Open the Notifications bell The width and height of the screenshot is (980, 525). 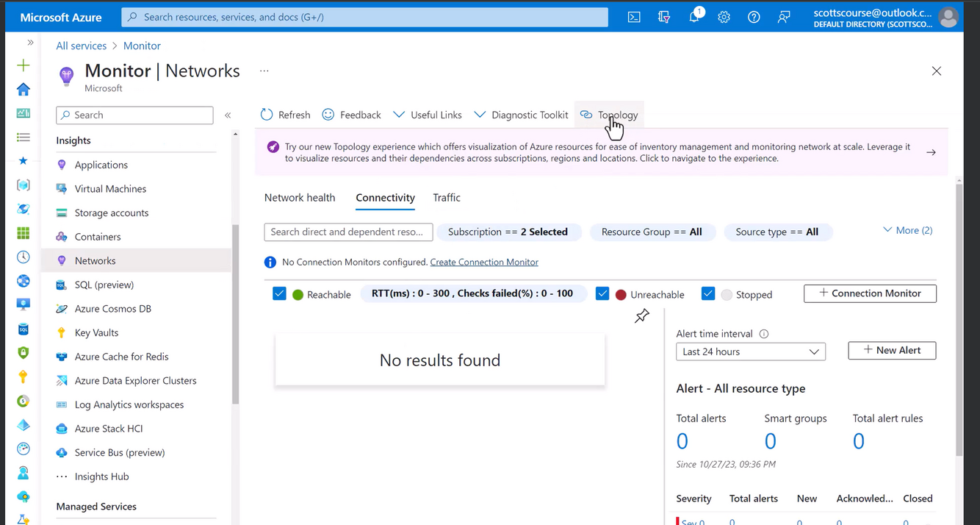694,16
